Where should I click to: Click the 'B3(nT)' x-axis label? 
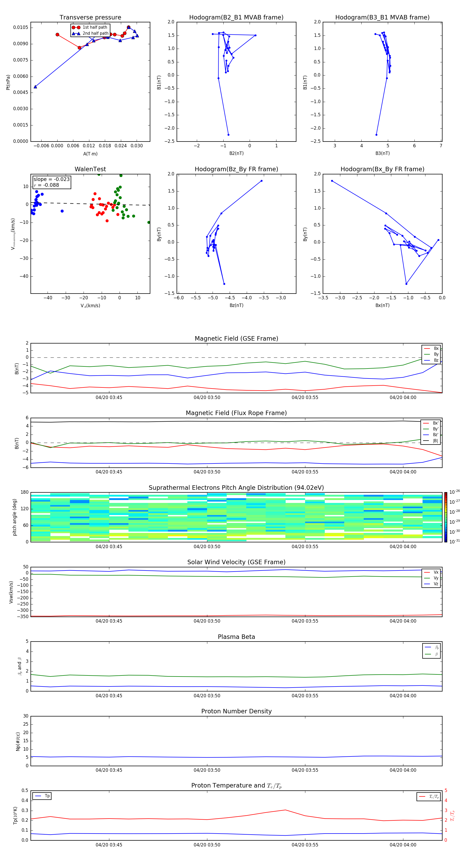(x=382, y=153)
